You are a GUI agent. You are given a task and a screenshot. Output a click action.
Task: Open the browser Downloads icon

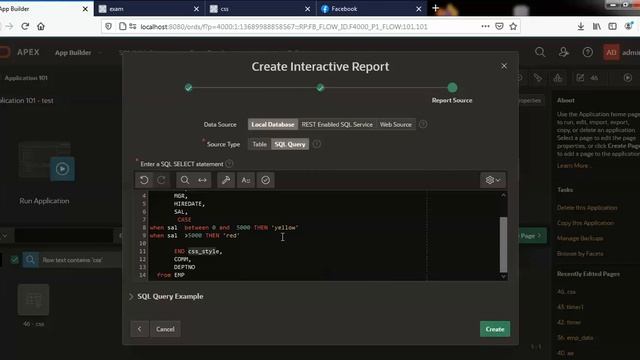pos(581,27)
